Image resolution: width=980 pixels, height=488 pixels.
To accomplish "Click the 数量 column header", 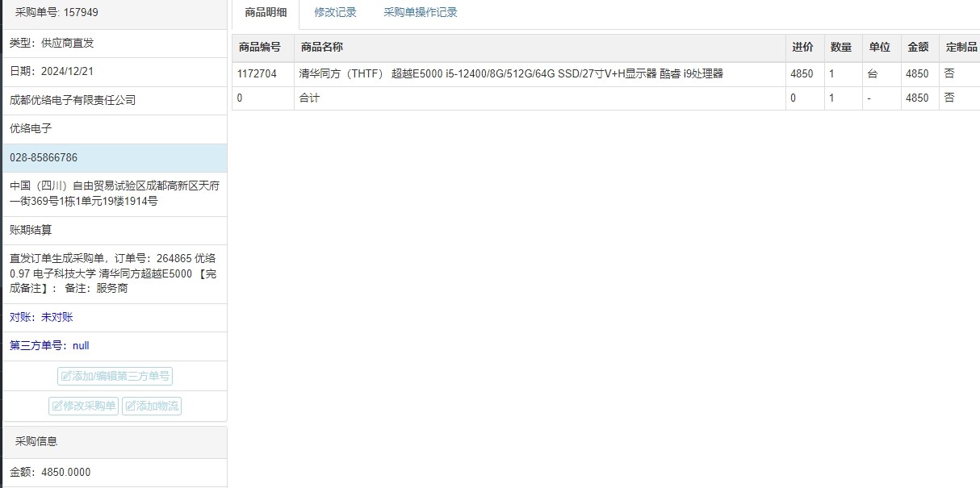I will point(843,48).
